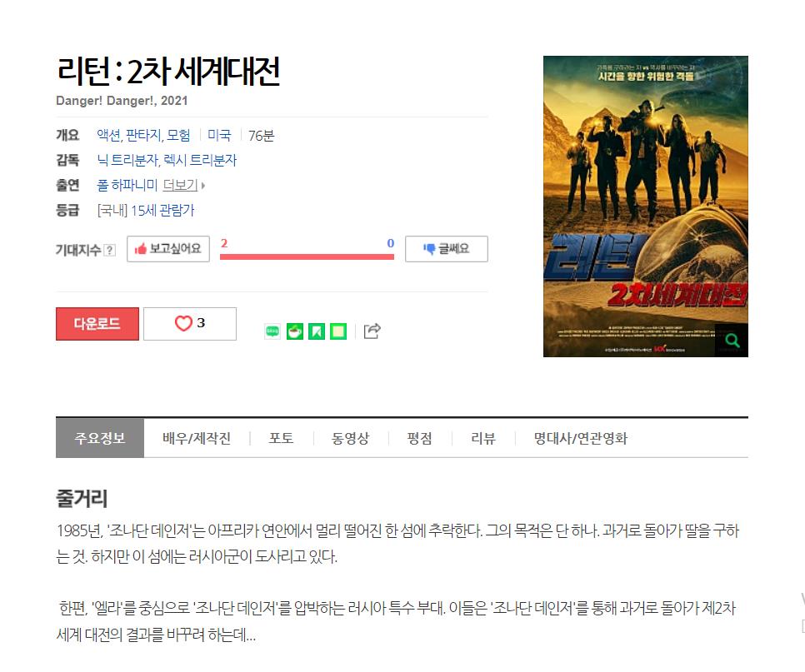Open the 기대지수 question mark help icon
This screenshot has width=805, height=672.
109,251
